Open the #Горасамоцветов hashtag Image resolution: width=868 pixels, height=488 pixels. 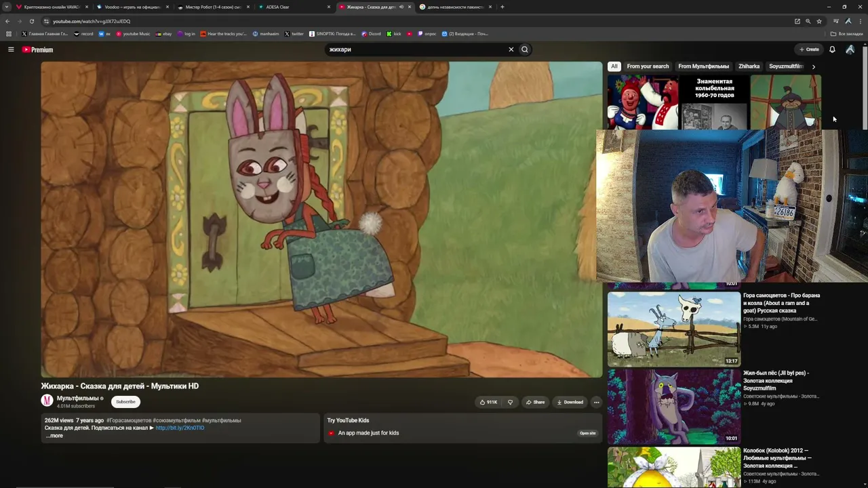[x=129, y=420]
